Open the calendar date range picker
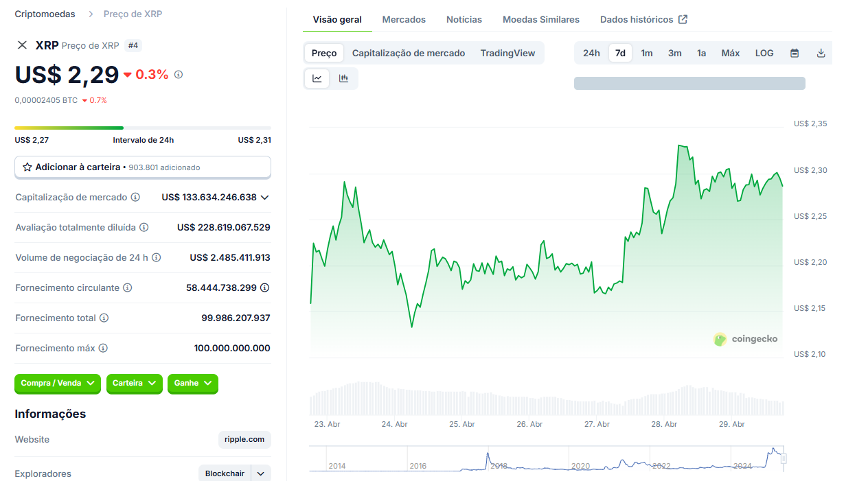 [x=795, y=53]
